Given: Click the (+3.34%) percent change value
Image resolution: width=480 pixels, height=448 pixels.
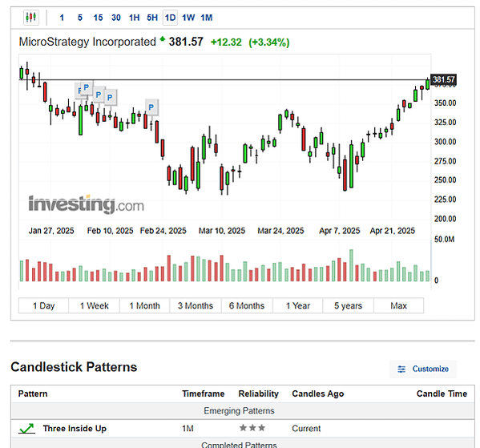Looking at the screenshot, I should (x=269, y=42).
